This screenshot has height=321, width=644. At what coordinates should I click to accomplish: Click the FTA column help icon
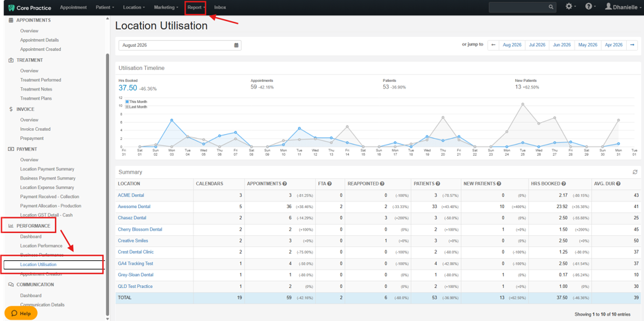click(330, 184)
